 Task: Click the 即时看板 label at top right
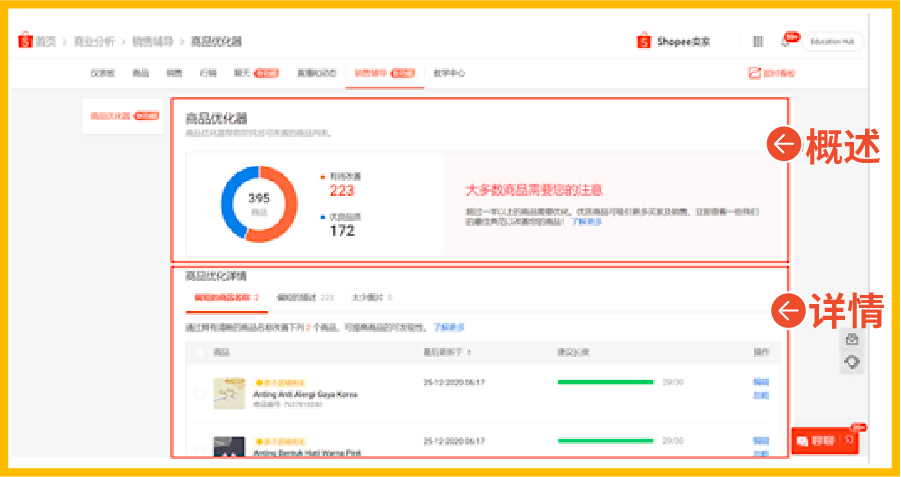point(779,73)
